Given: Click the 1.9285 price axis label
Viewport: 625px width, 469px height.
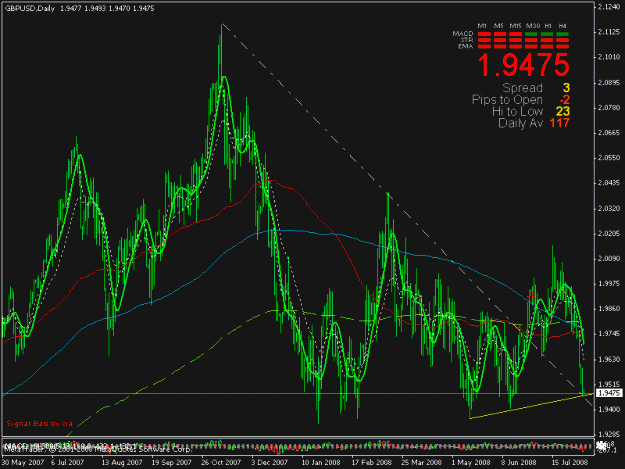Looking at the screenshot, I should click(x=609, y=435).
